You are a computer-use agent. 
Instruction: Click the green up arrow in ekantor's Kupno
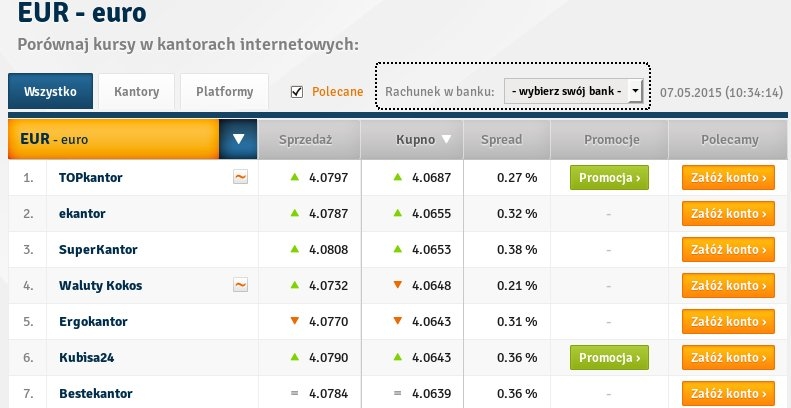pyautogui.click(x=397, y=214)
